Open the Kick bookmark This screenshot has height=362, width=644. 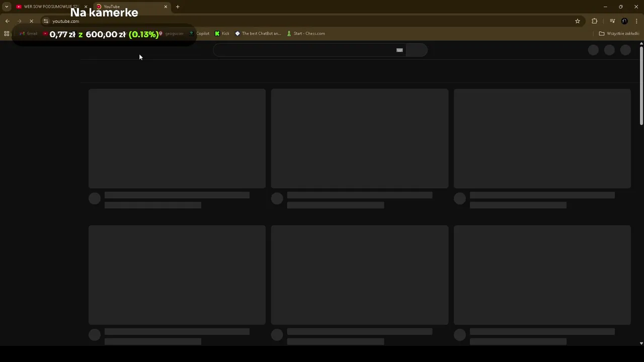coord(222,34)
